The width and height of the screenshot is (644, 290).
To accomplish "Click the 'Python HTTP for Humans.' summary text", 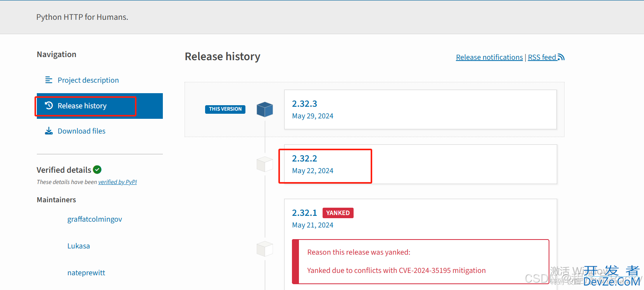I will point(82,17).
